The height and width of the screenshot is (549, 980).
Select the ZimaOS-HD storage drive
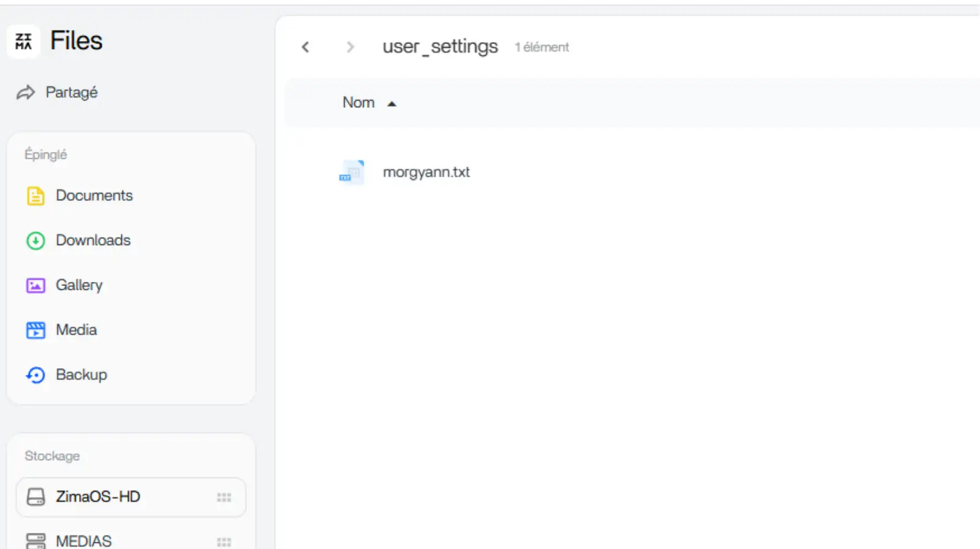[98, 496]
